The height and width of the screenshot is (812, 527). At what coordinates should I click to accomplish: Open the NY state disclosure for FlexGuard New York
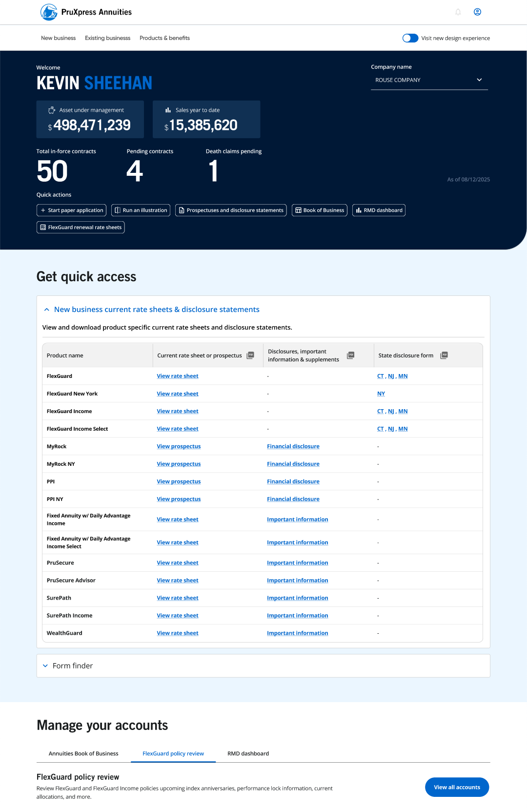click(381, 394)
